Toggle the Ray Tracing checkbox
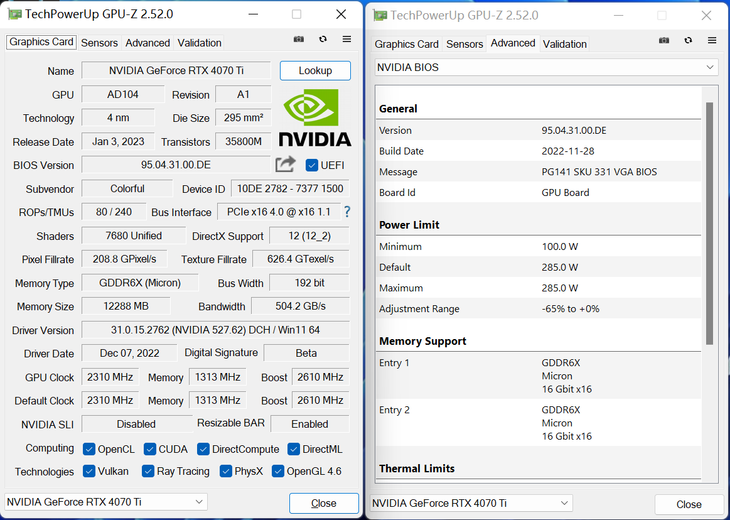 point(148,471)
